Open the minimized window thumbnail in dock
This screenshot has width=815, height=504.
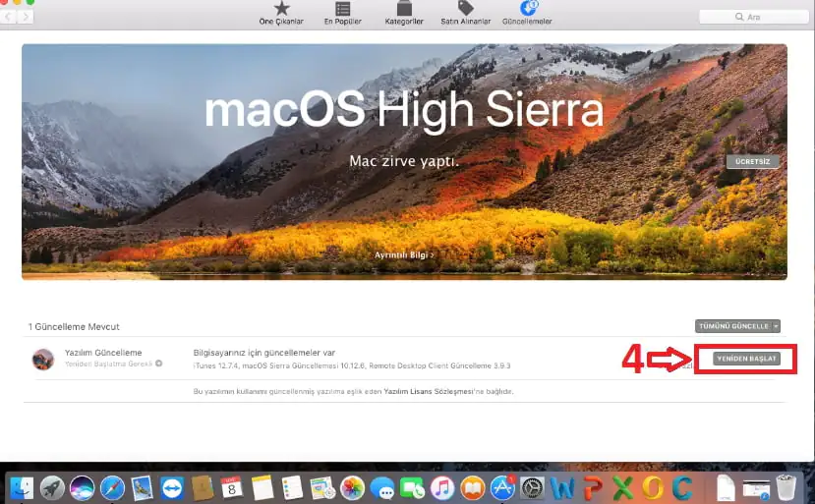(756, 489)
